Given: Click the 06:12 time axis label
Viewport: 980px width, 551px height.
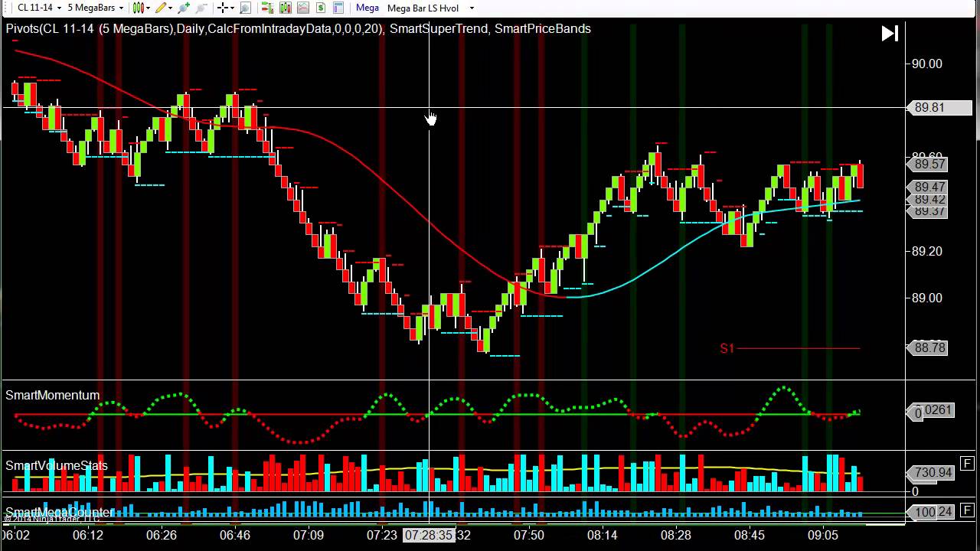Looking at the screenshot, I should pyautogui.click(x=88, y=535).
